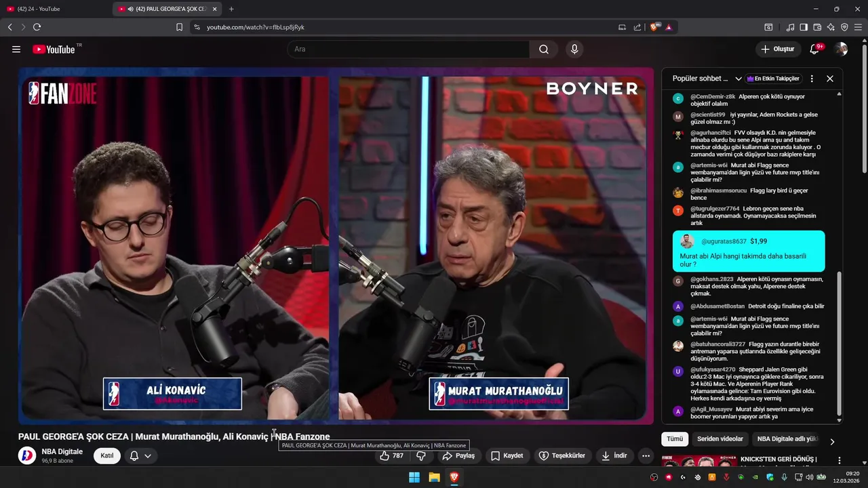Toggle the Brave sidebar panel icon
The width and height of the screenshot is (868, 488).
[x=804, y=27]
